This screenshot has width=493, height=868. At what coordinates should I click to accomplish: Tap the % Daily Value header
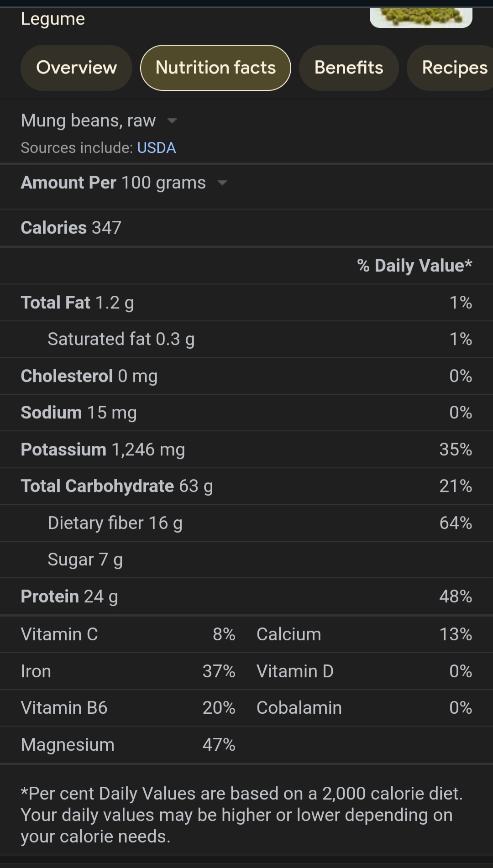point(414,266)
